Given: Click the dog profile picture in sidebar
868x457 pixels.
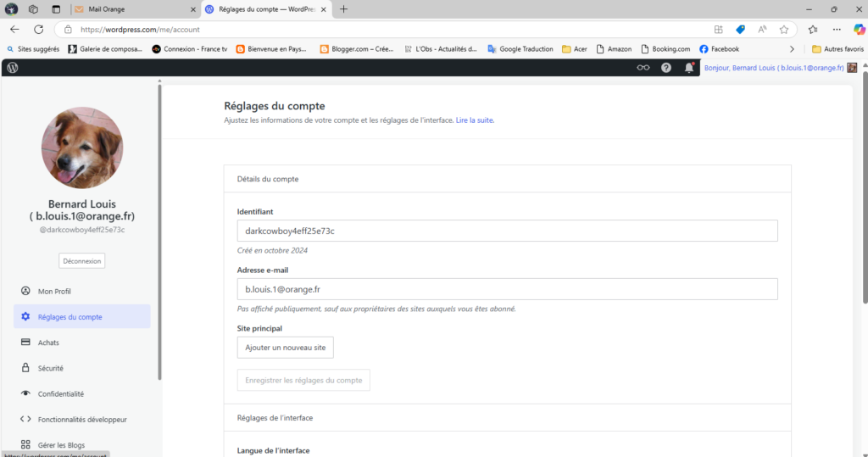Looking at the screenshot, I should click(x=82, y=148).
